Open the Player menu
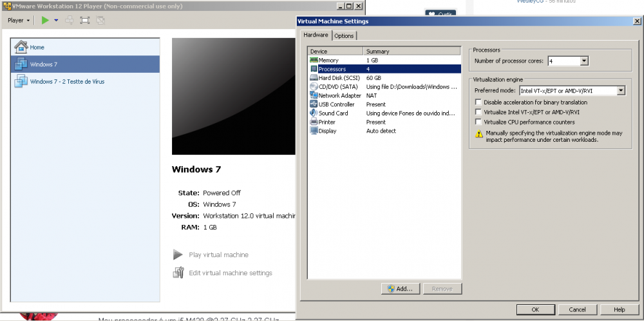Viewport: 644px width, 321px height. (x=18, y=20)
